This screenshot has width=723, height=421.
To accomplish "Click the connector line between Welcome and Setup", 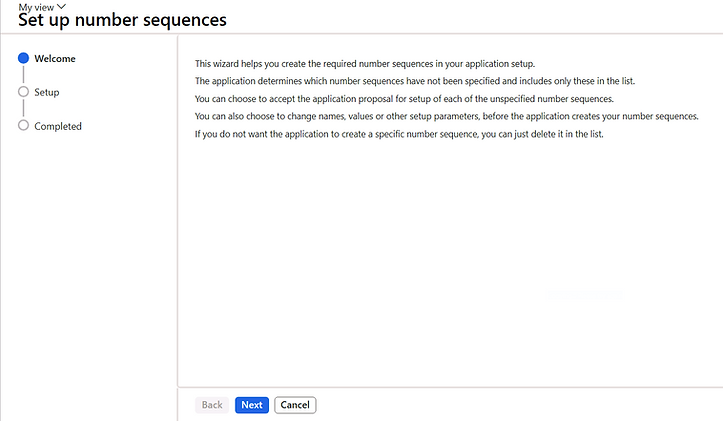I will tap(23, 75).
